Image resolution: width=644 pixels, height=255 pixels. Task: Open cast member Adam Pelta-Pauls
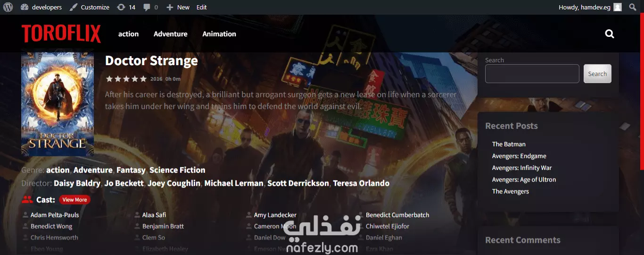point(55,215)
